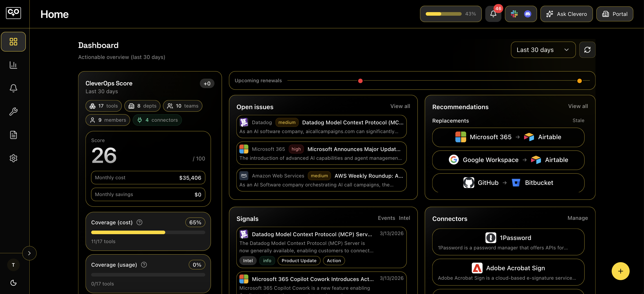Click Manage in Connectors panel
This screenshot has width=644, height=294.
click(x=578, y=218)
